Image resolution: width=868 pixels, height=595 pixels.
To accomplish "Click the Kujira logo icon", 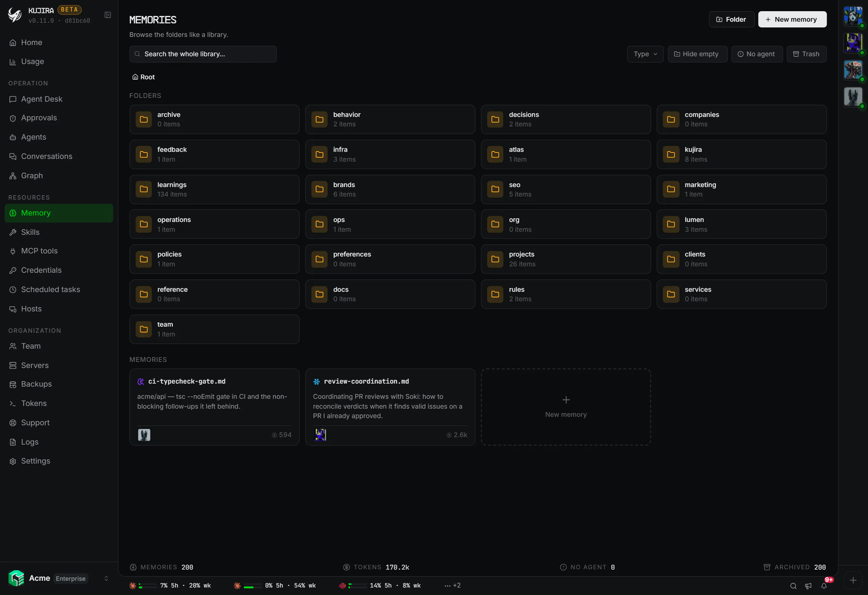I will coord(15,15).
